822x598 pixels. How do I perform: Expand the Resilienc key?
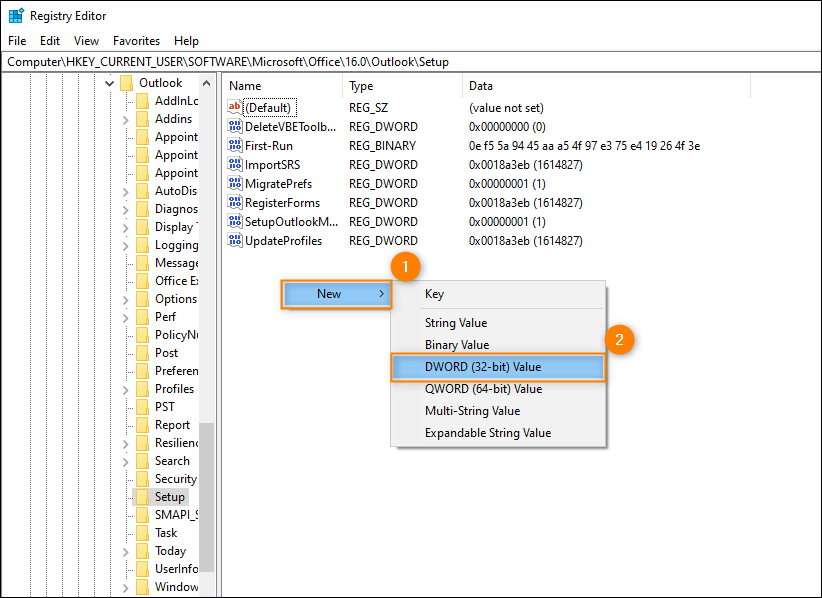(125, 444)
